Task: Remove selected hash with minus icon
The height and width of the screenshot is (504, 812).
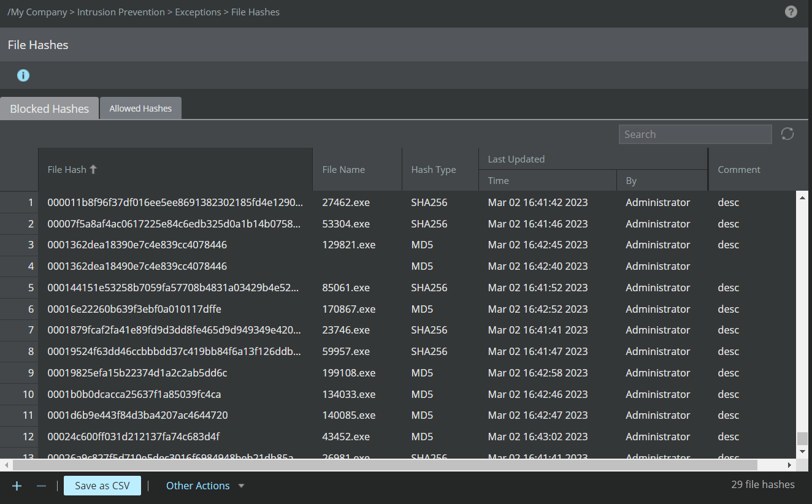Action: coord(41,486)
